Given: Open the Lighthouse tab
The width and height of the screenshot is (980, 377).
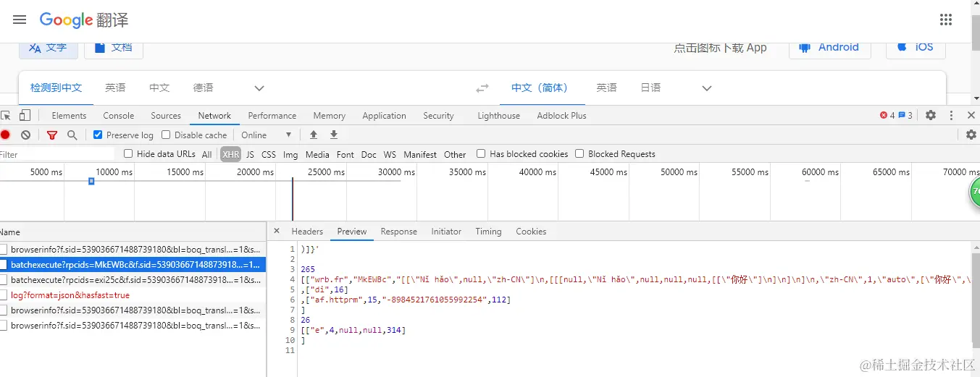Looking at the screenshot, I should coord(498,115).
